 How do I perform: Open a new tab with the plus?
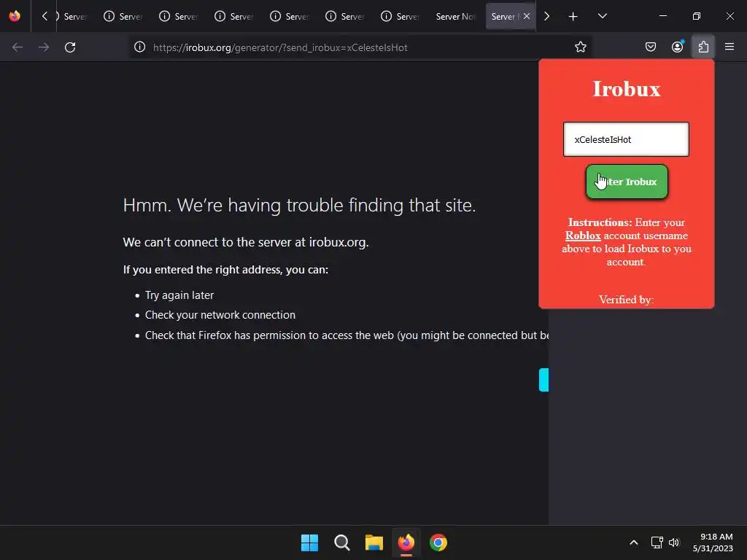(573, 16)
